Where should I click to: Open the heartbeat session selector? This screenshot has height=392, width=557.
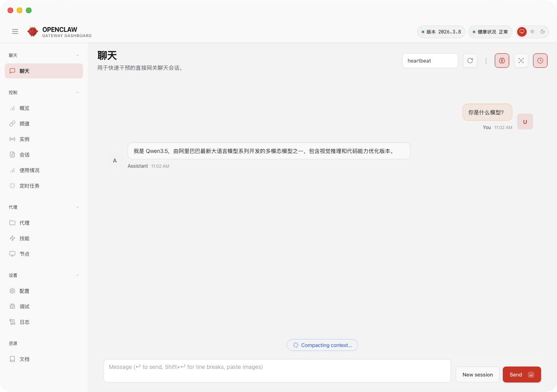430,61
